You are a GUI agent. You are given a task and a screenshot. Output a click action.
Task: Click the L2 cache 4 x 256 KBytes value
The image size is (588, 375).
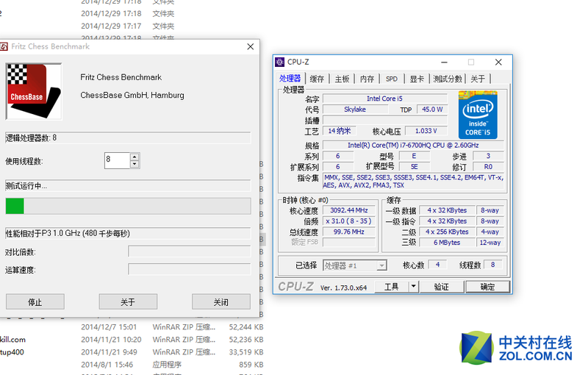pyautogui.click(x=447, y=232)
